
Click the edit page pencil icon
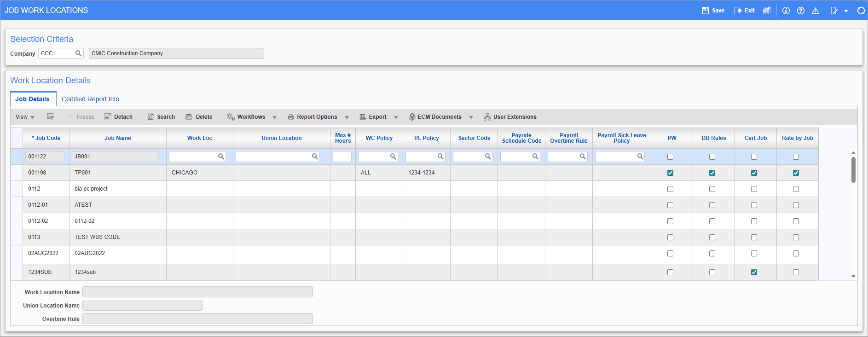tap(834, 11)
